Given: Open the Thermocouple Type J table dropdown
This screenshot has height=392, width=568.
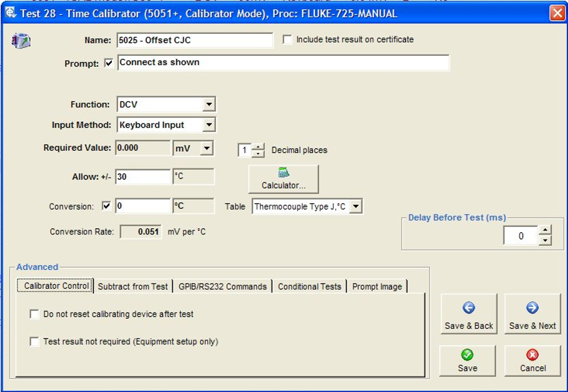Looking at the screenshot, I should 356,207.
